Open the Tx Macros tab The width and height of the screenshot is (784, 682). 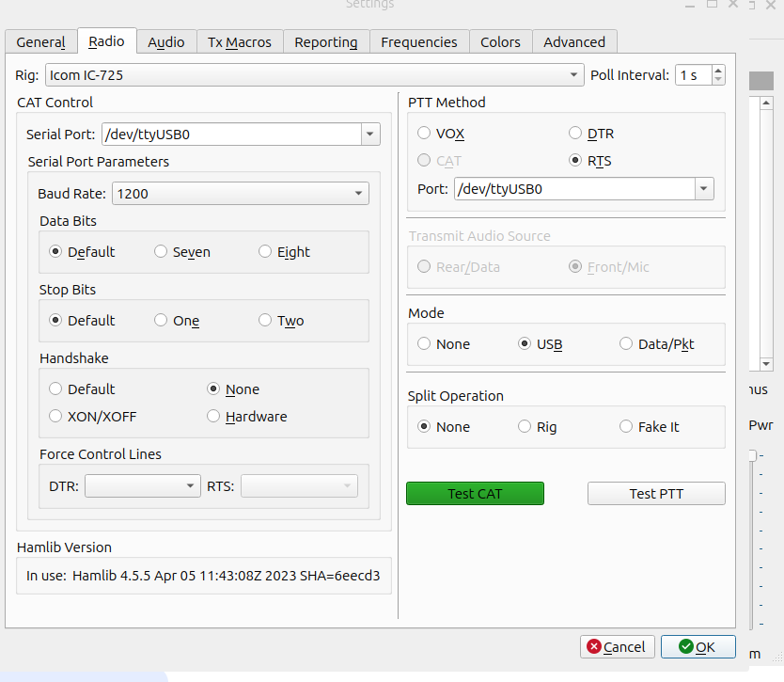(x=239, y=42)
